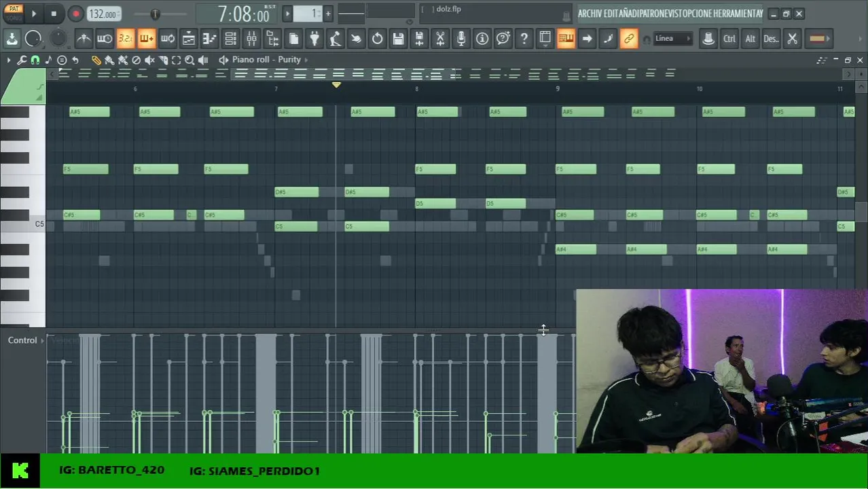Click the save new version icon
Image resolution: width=868 pixels, height=489 pixels.
tap(419, 39)
